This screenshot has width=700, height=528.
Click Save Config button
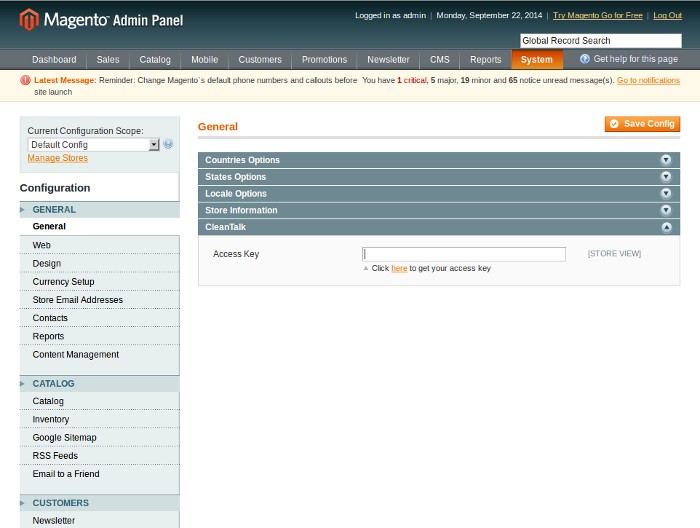[642, 124]
